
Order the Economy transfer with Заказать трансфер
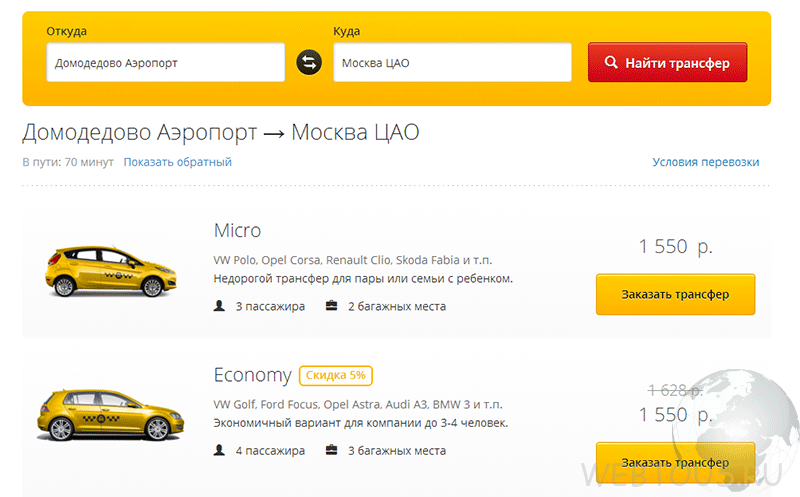point(675,462)
